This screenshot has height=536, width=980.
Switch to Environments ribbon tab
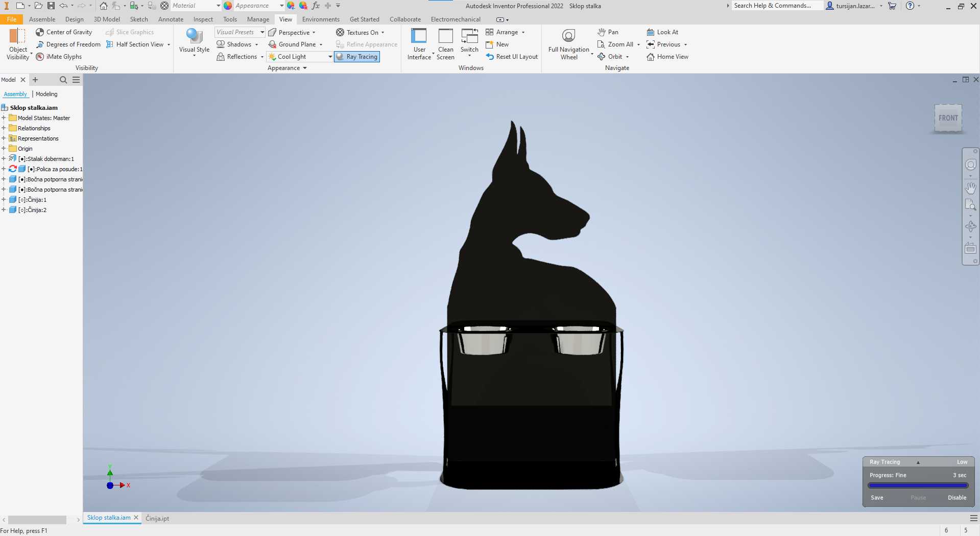(x=321, y=19)
